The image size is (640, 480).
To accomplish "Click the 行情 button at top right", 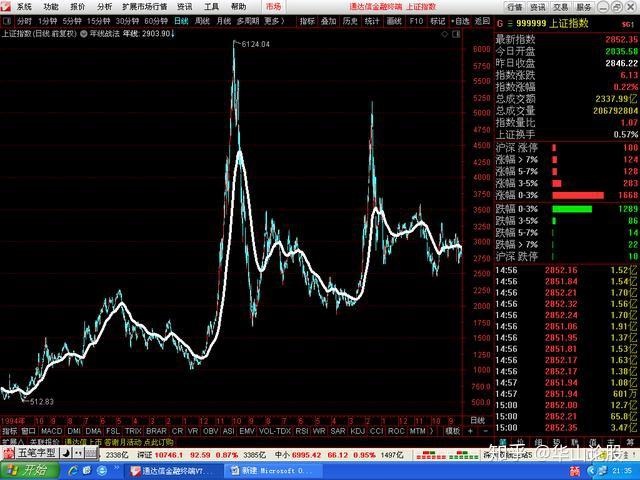I will pyautogui.click(x=515, y=7).
